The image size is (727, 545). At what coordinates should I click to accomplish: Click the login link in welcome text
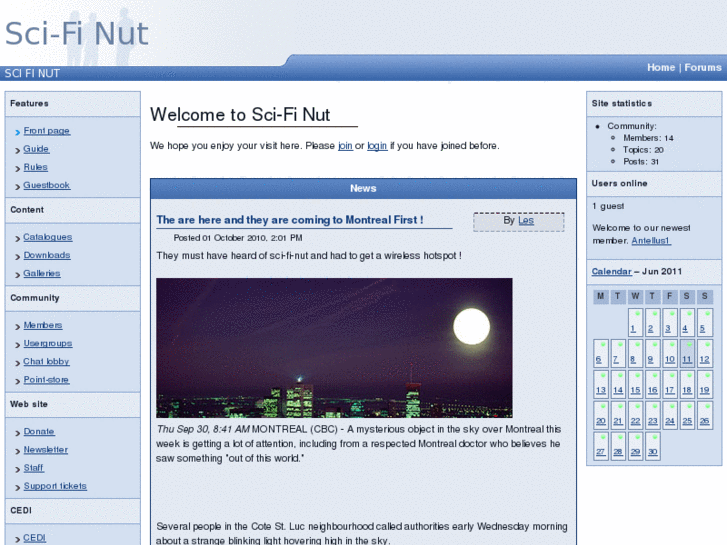pos(377,146)
